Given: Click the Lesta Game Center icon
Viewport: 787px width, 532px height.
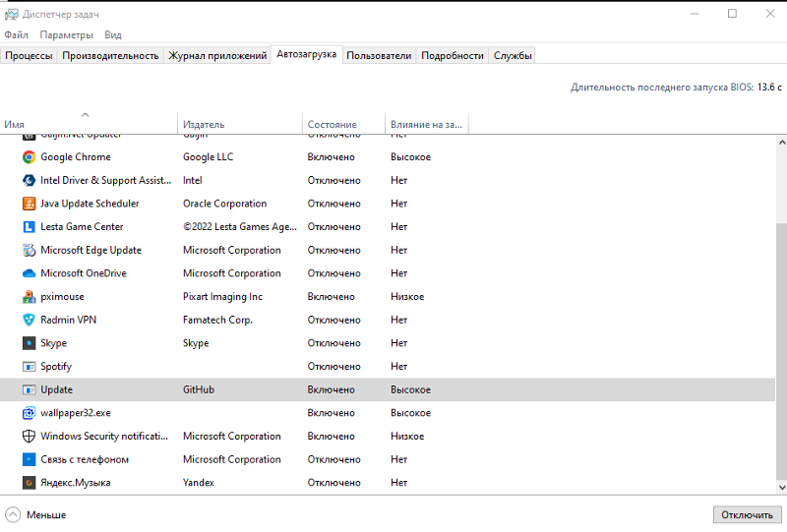Looking at the screenshot, I should (x=30, y=227).
